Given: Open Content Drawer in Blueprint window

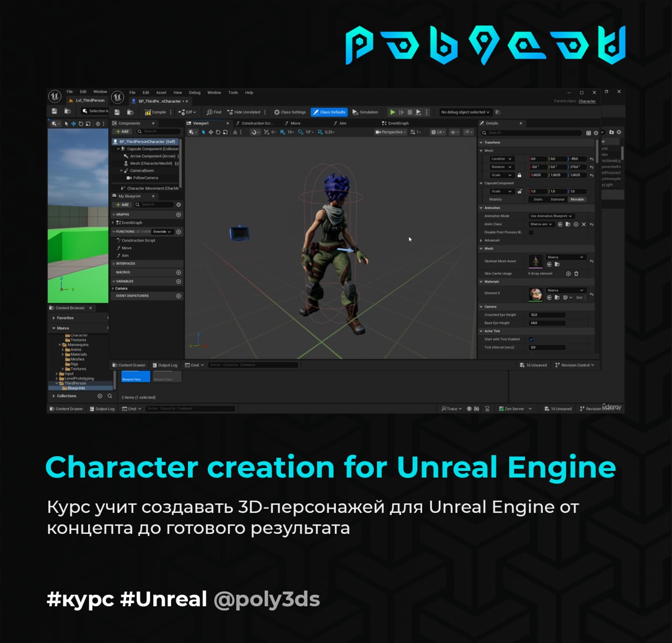Looking at the screenshot, I should click(129, 365).
